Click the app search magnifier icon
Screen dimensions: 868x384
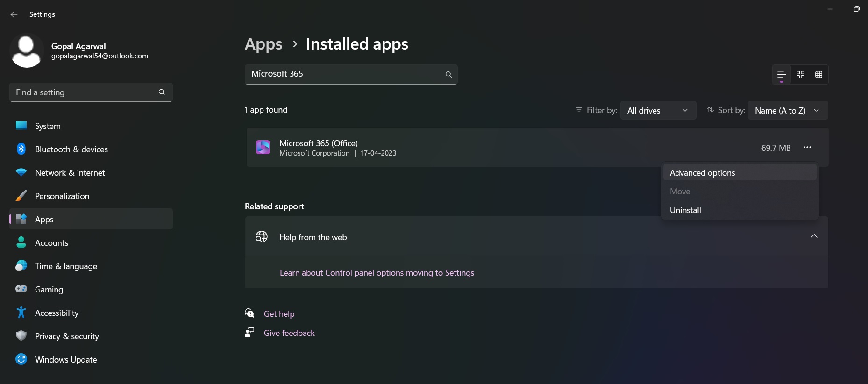[448, 74]
